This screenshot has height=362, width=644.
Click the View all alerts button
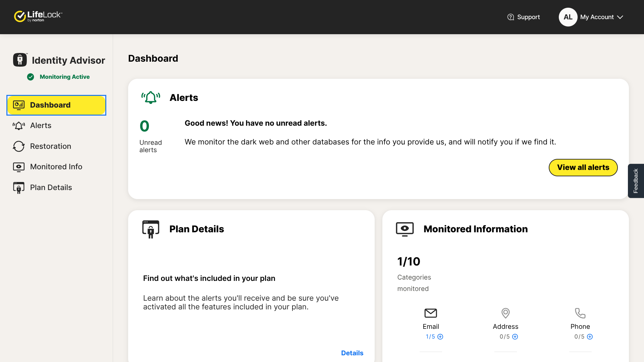[583, 168]
